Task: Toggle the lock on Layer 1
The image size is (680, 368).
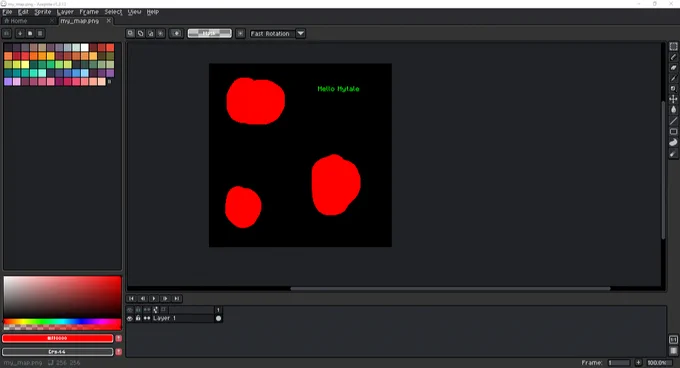Action: (138, 319)
